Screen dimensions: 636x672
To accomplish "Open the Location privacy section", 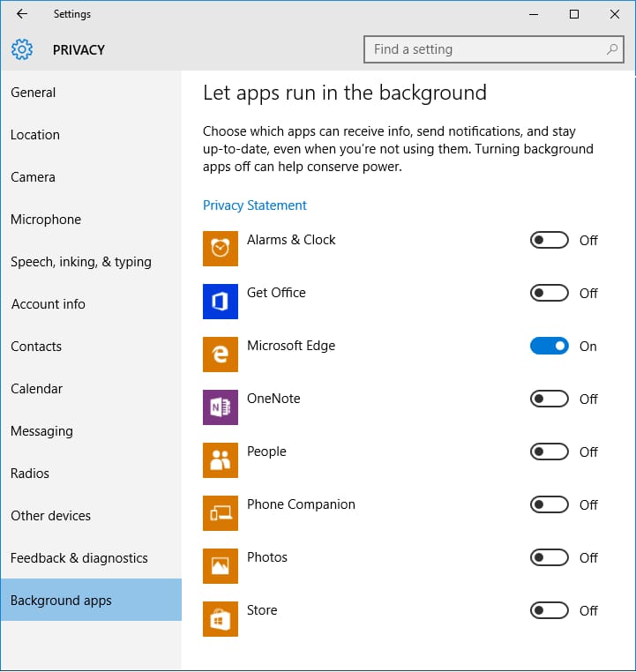I will pyautogui.click(x=91, y=135).
